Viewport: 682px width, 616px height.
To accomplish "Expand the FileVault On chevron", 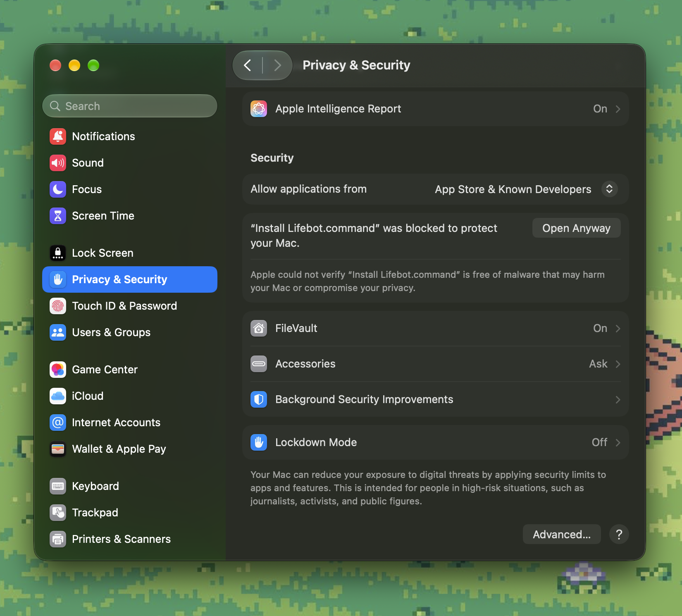I will pyautogui.click(x=618, y=328).
